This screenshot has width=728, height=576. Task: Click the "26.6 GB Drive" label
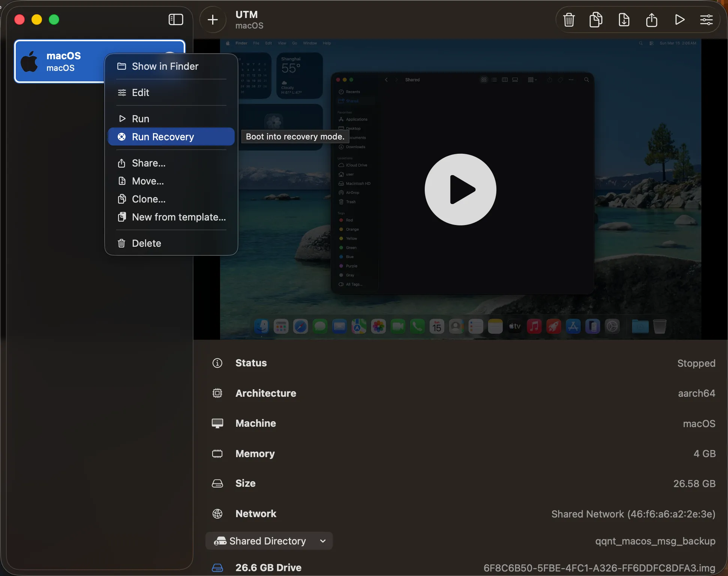[268, 568]
